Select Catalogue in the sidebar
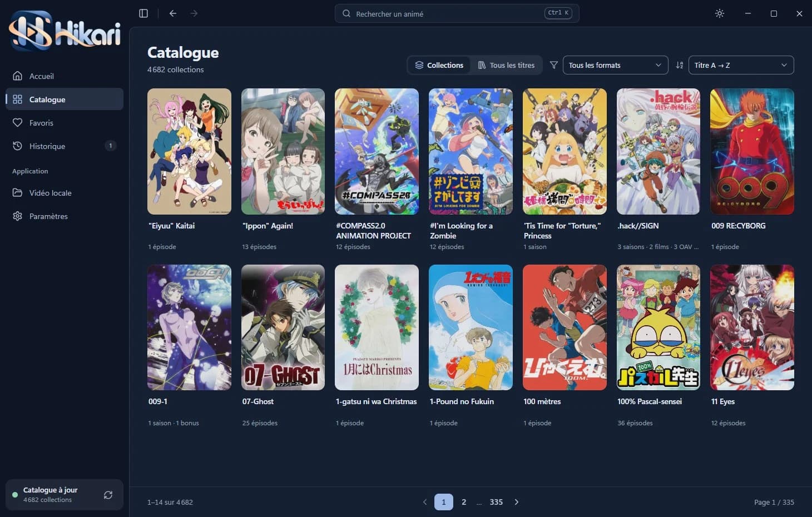 [65, 99]
